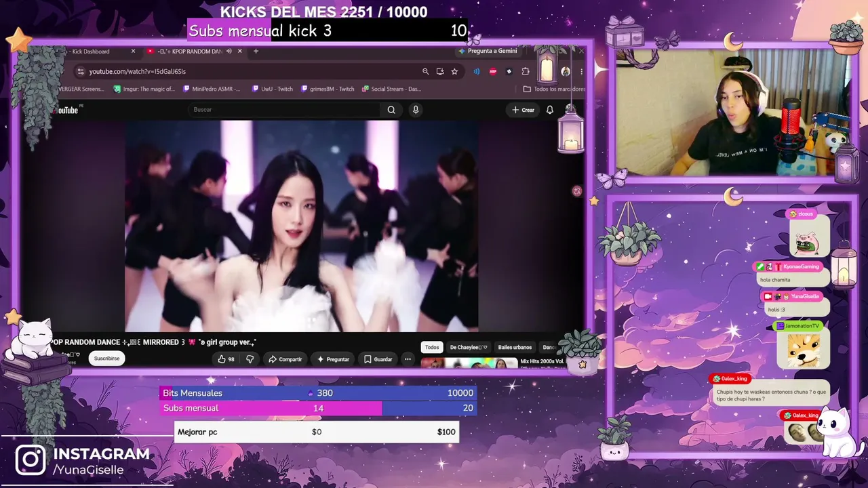The image size is (868, 488).
Task: Click the Crear button on YouTube
Action: pyautogui.click(x=524, y=110)
